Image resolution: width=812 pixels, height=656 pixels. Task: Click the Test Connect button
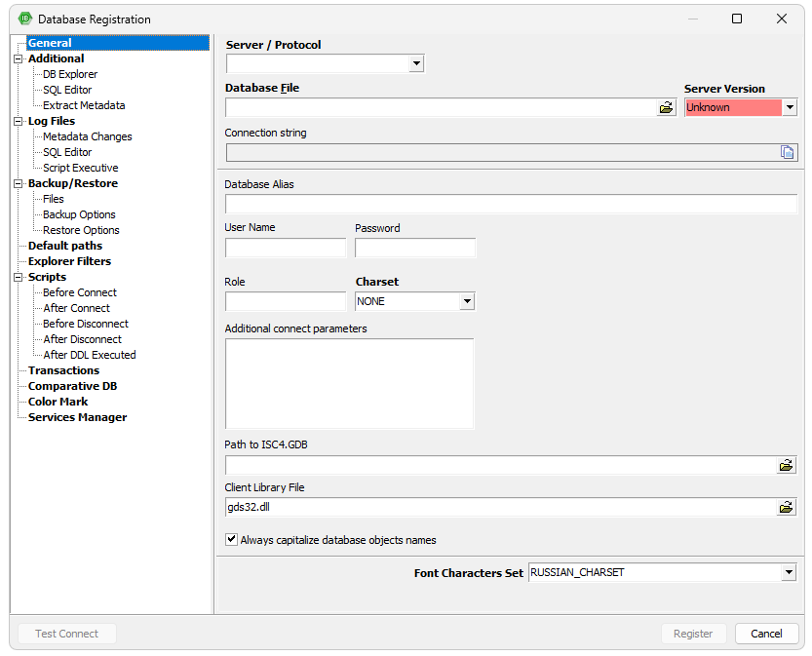coord(67,634)
